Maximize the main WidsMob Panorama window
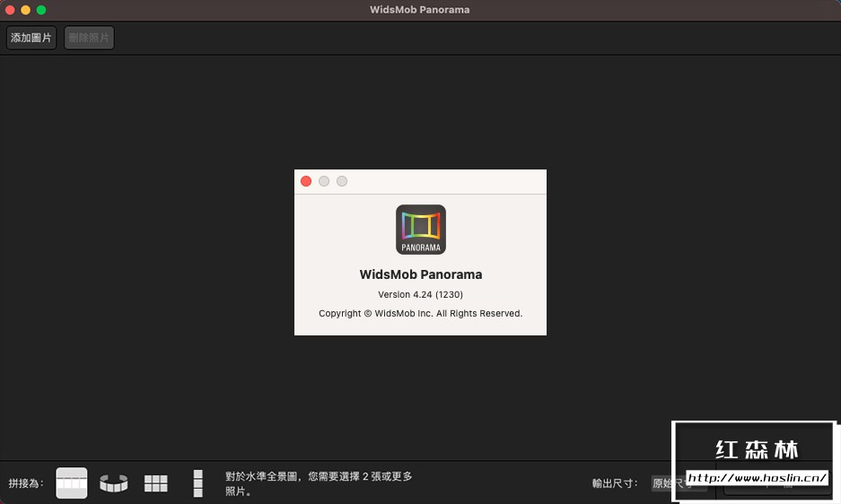 click(40, 10)
